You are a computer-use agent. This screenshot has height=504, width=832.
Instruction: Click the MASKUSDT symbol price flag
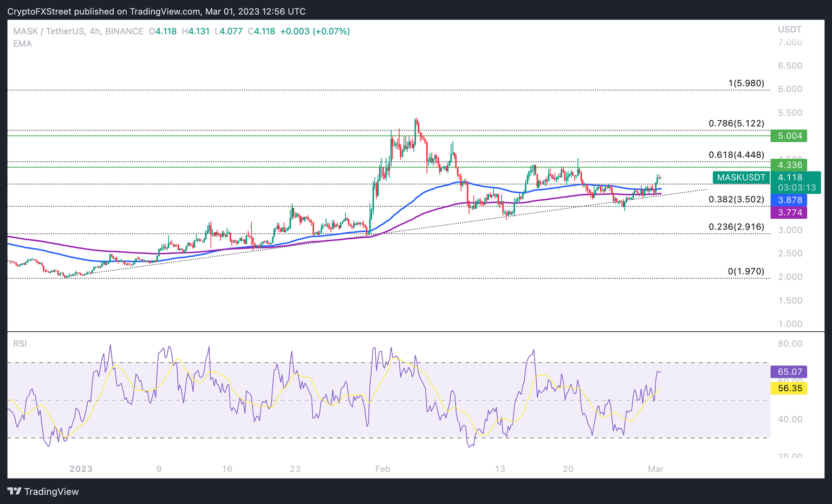tap(741, 178)
